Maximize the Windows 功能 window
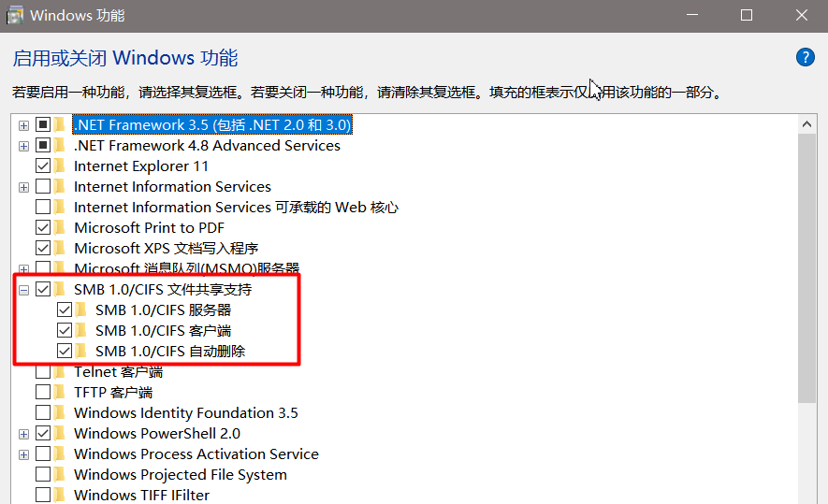 pos(747,15)
